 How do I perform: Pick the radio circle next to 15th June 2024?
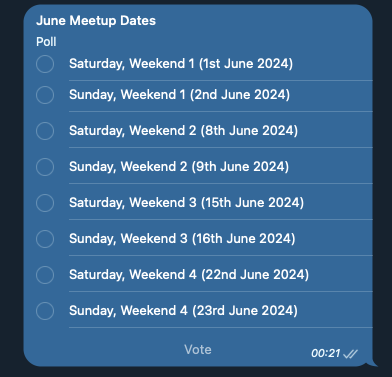click(x=45, y=203)
